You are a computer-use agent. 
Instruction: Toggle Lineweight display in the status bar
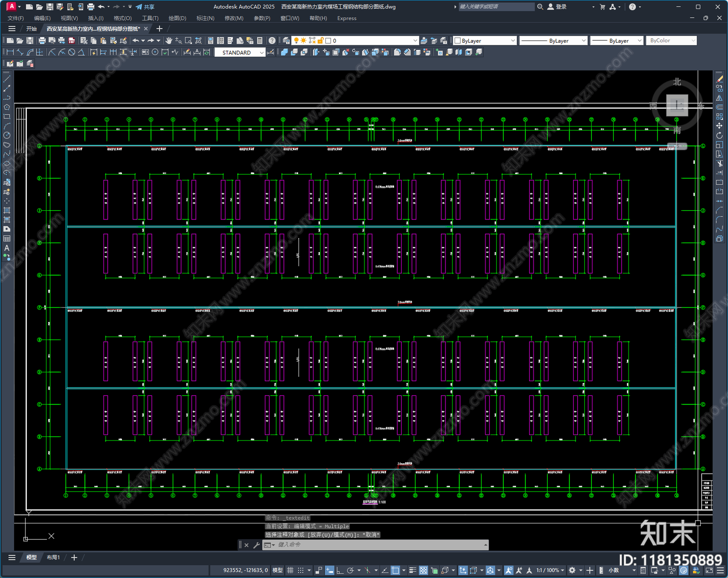pyautogui.click(x=413, y=570)
